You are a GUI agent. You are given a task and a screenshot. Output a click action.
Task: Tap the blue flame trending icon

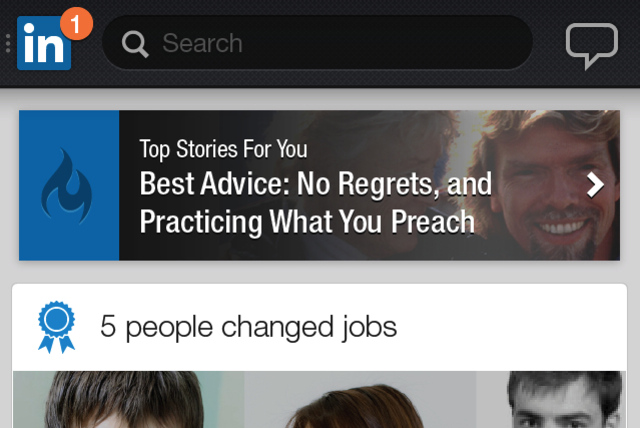tap(67, 186)
